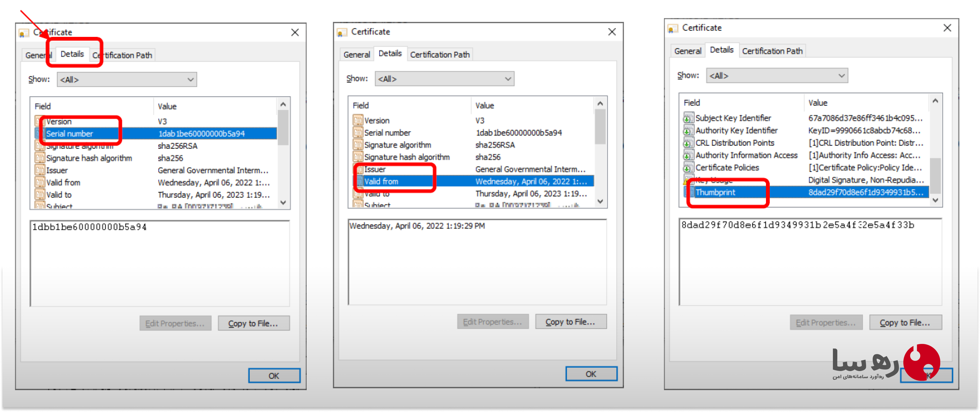Click Signature hash algorithm icon in middle window
The height and width of the screenshot is (412, 980).
[x=358, y=157]
